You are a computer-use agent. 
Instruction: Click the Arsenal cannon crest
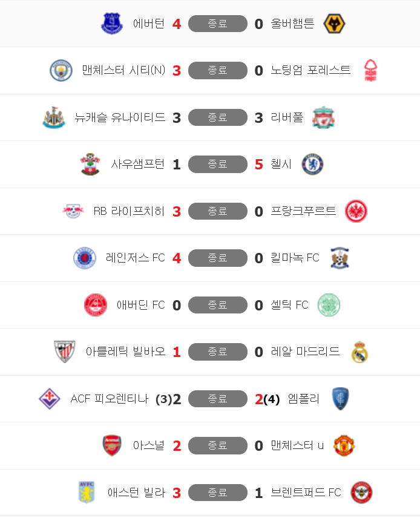112,445
